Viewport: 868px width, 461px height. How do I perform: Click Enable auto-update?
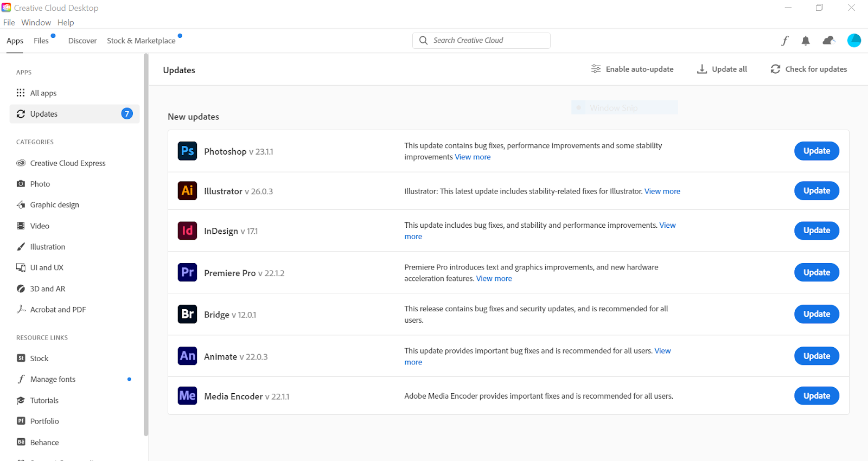point(633,69)
